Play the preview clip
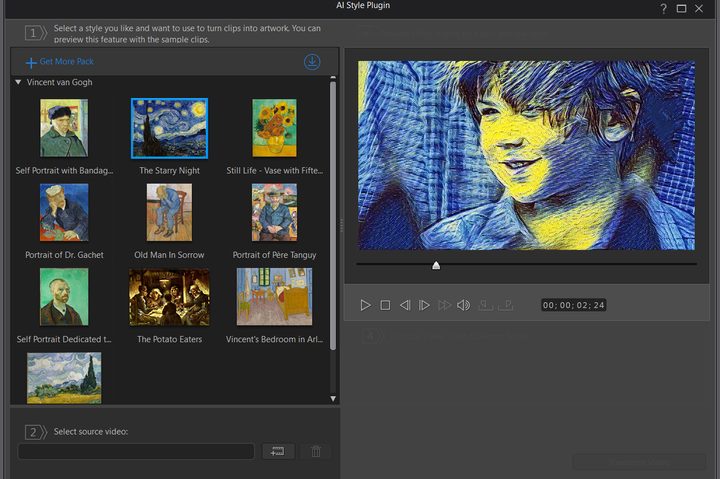 click(366, 305)
